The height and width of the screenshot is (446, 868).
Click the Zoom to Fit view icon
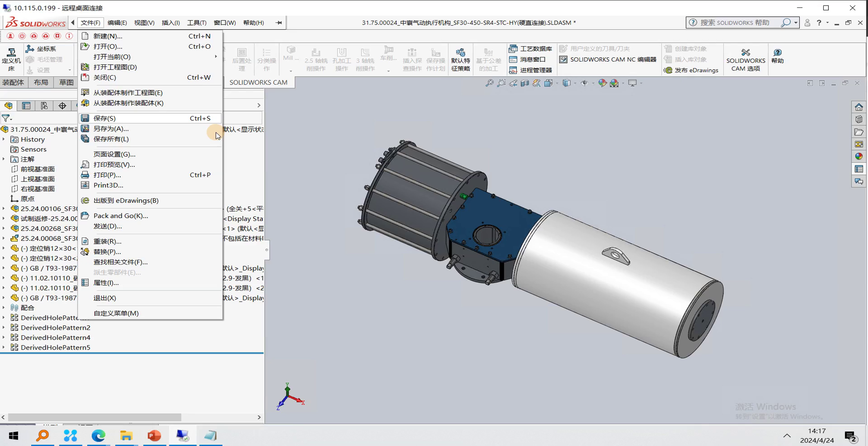point(489,83)
